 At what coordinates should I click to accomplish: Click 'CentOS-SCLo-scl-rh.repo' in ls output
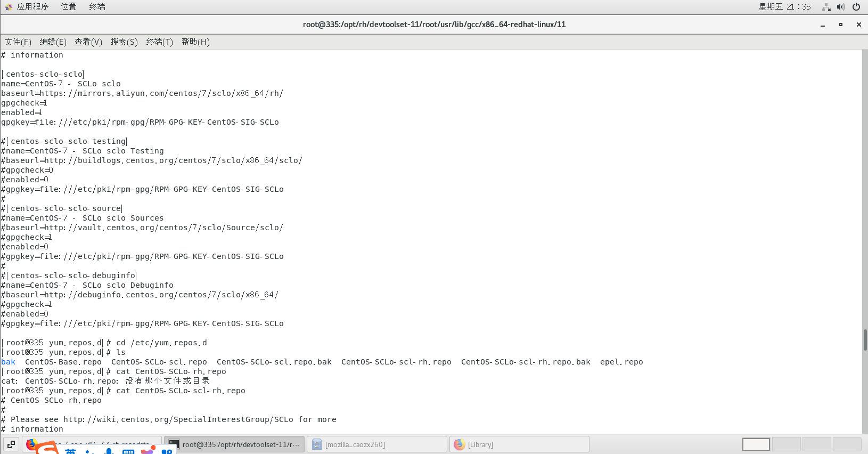coord(396,362)
